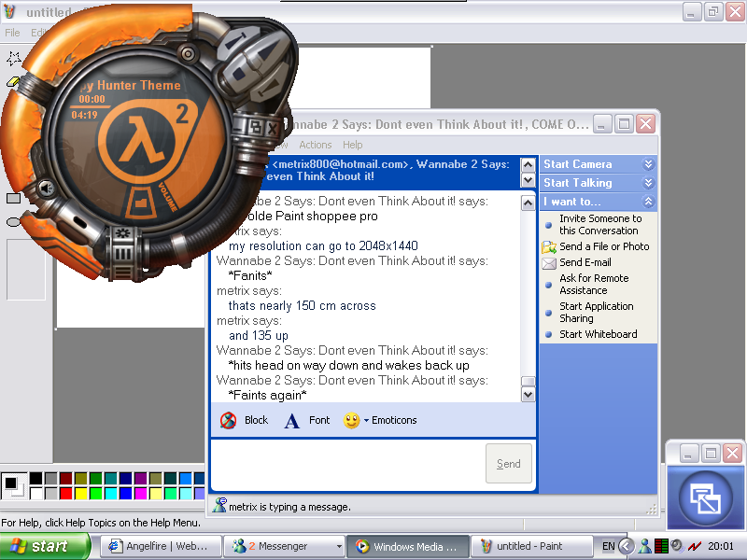Open the Help menu in conversation window
Screen dimensions: 747x560
pyautogui.click(x=352, y=145)
